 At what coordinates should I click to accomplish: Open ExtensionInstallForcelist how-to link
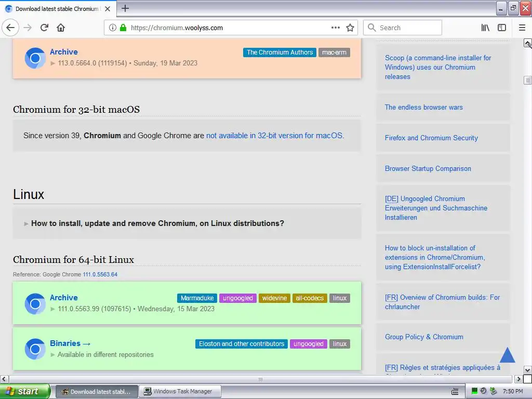[x=435, y=257]
